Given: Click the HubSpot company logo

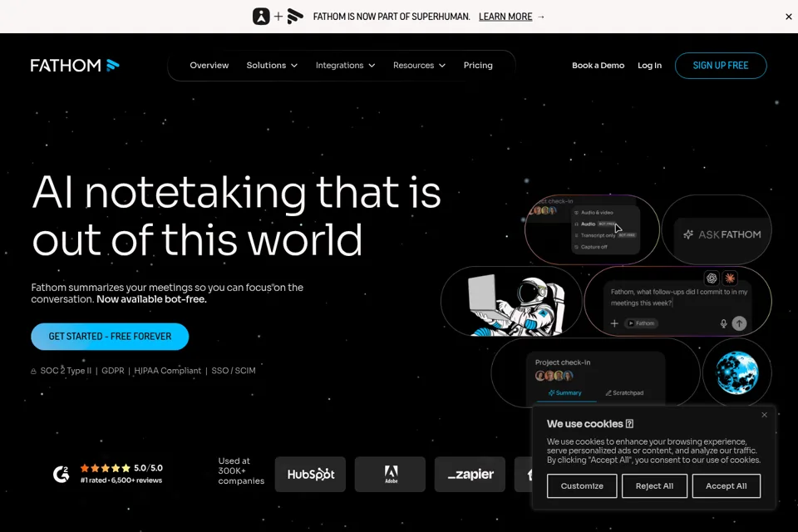Looking at the screenshot, I should coord(310,475).
